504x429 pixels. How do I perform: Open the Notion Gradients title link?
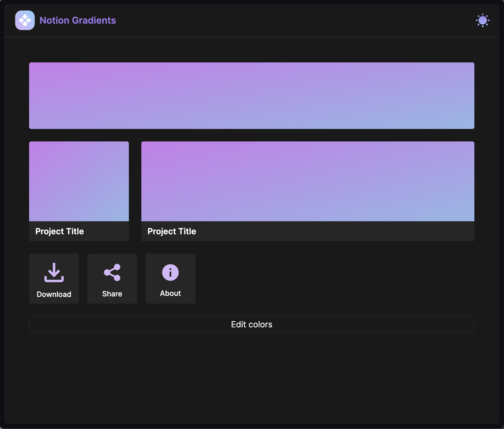(x=78, y=20)
